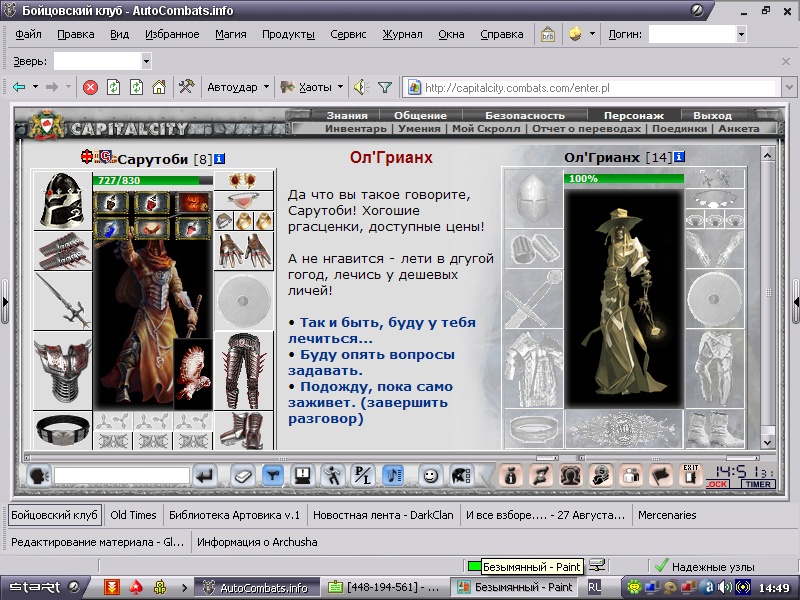
Task: Click the filter funnel icon
Action: pyautogui.click(x=385, y=88)
